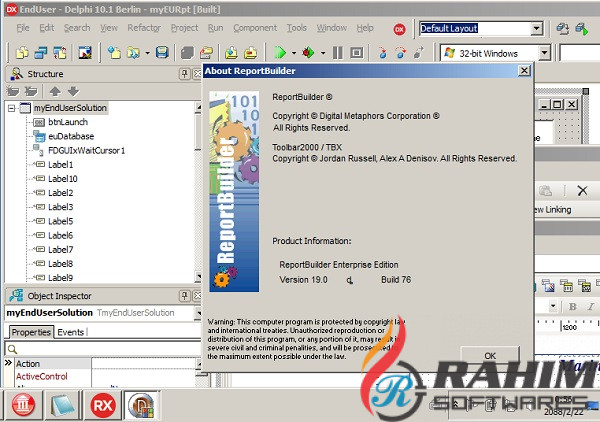Click the Run Until Return debug icon
The height and width of the screenshot is (422, 600).
pos(419,52)
